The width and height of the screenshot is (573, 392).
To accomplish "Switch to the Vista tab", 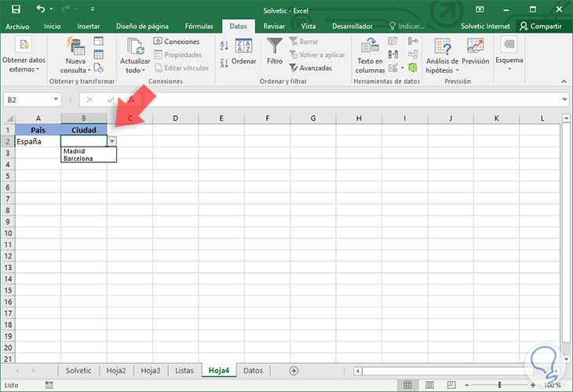I will click(308, 27).
